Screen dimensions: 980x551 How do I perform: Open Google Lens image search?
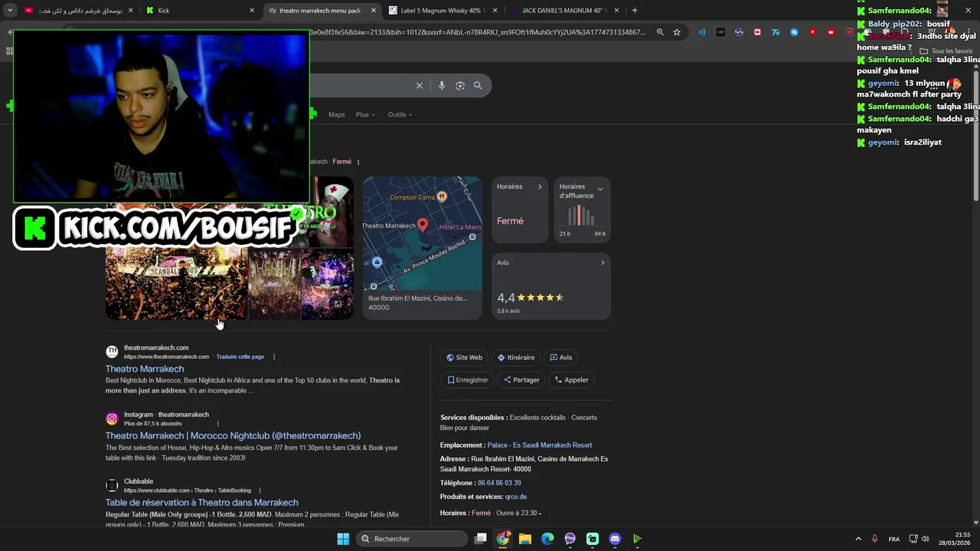click(x=460, y=86)
